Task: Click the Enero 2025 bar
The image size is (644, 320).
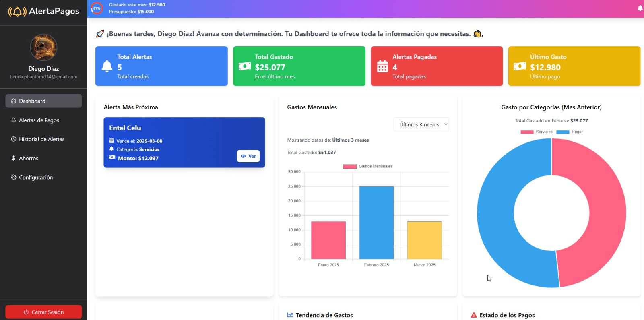Action: pyautogui.click(x=328, y=240)
